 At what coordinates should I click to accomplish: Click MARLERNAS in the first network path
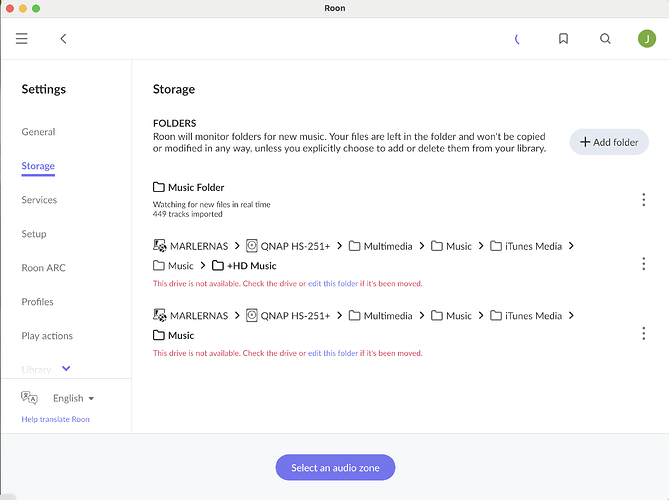[x=199, y=246]
